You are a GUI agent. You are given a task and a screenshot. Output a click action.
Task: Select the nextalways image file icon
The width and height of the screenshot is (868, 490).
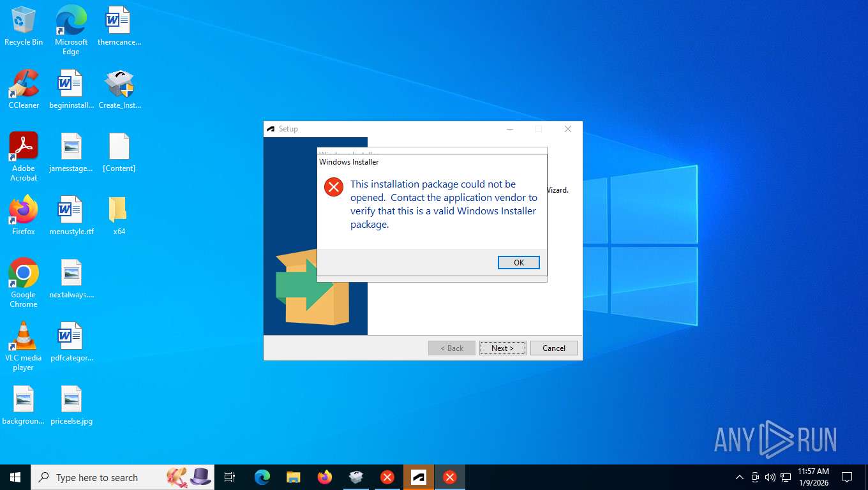(71, 279)
